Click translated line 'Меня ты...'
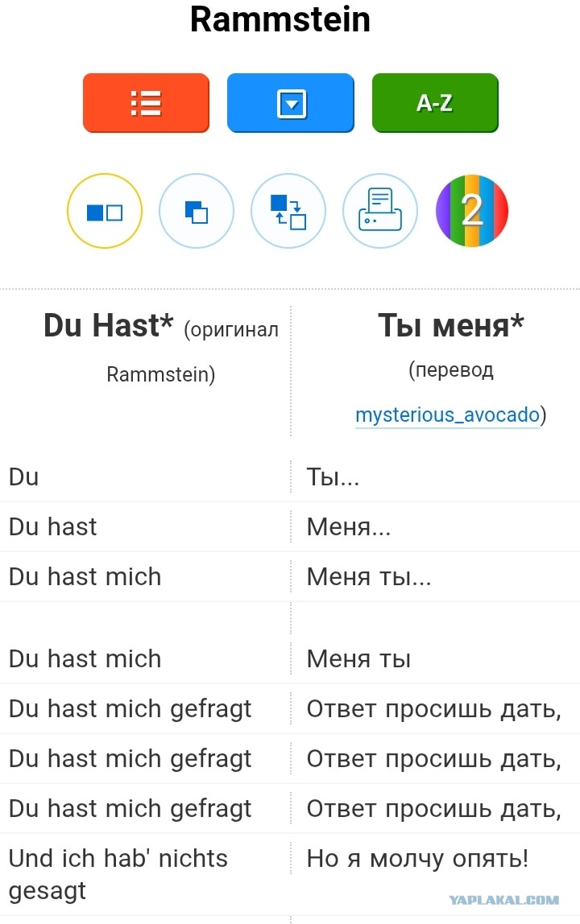580x924 pixels. tap(369, 577)
